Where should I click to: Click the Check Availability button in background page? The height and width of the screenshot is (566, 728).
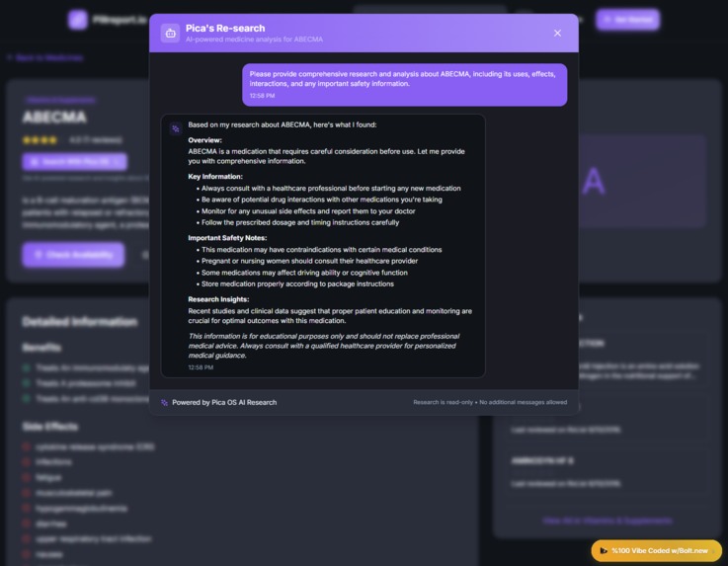pyautogui.click(x=73, y=255)
